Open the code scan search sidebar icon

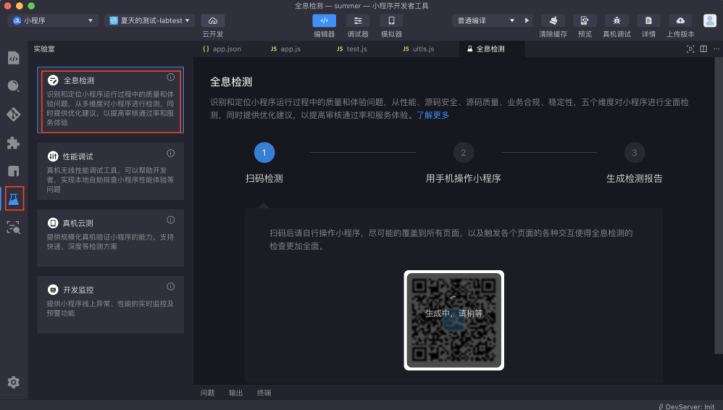coord(13,227)
